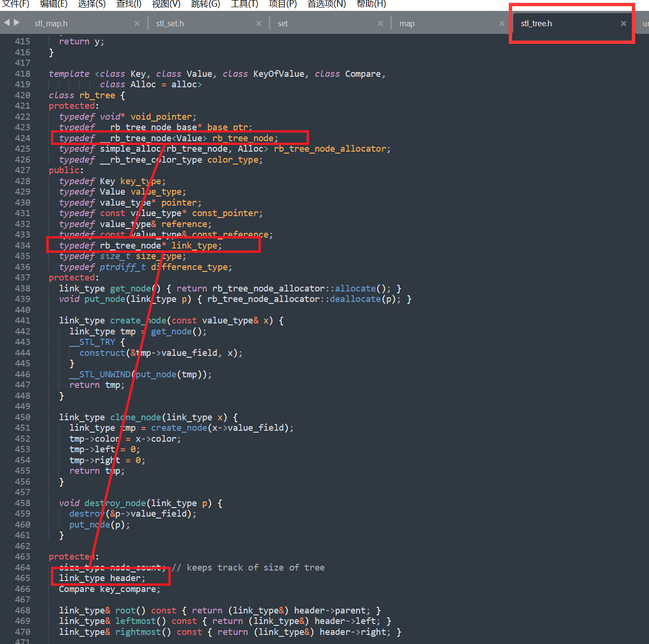Click '__STL_UNWIND' on line 446
This screenshot has width=649, height=644.
click(100, 374)
